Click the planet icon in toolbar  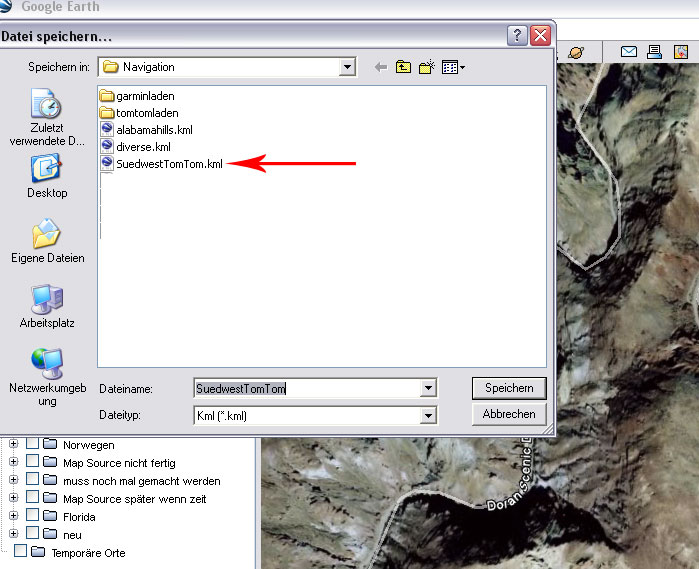pyautogui.click(x=577, y=52)
